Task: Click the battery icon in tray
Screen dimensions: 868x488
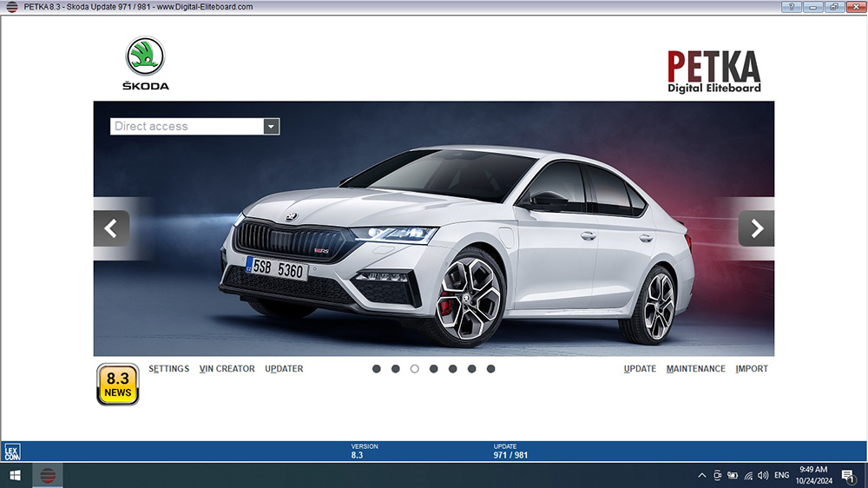Action: click(733, 475)
